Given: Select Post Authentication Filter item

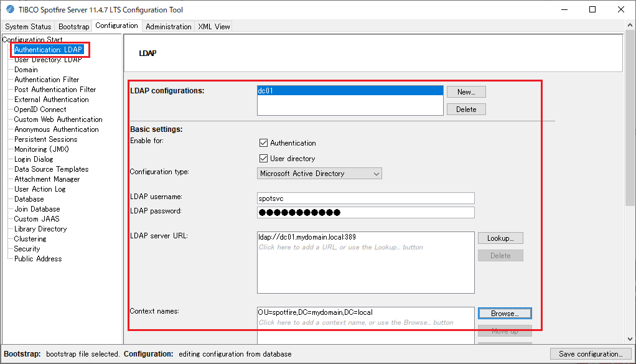Looking at the screenshot, I should point(55,90).
